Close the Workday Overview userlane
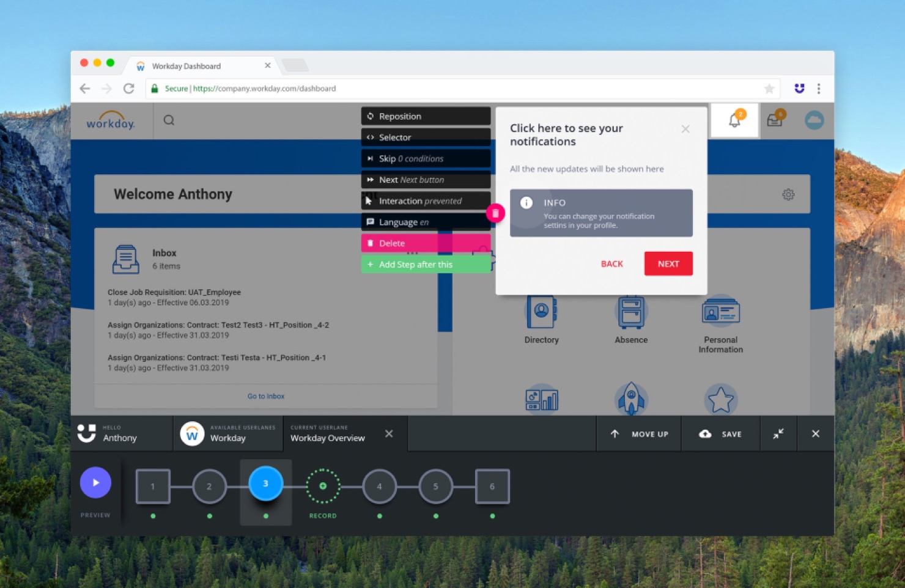This screenshot has height=588, width=905. click(389, 433)
